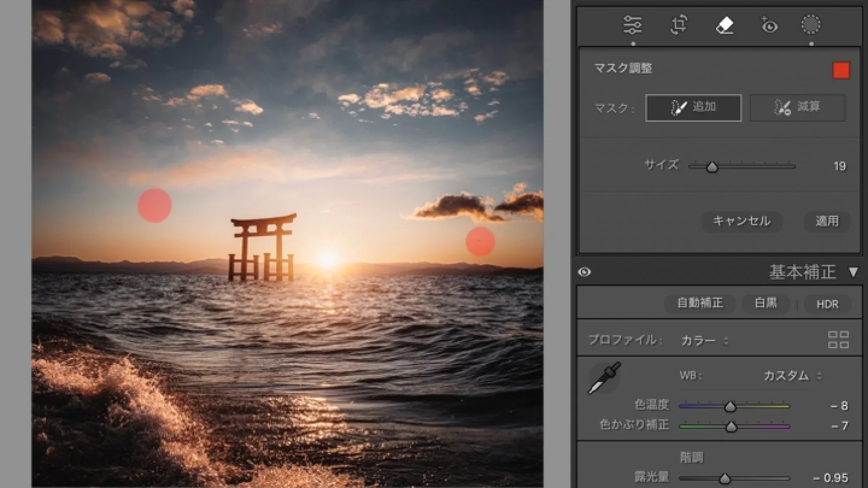Select the Masking circle tool icon

[811, 25]
